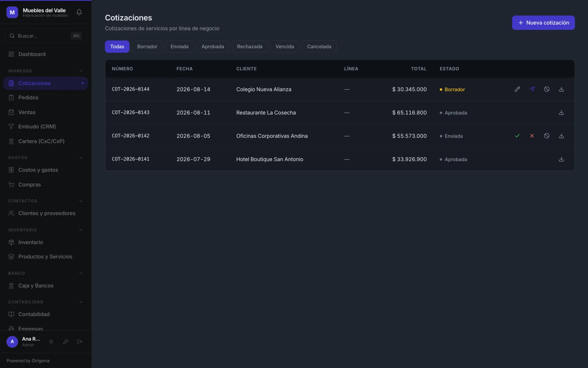The height and width of the screenshot is (368, 588).
Task: Filter by Enviada status
Action: point(179,46)
